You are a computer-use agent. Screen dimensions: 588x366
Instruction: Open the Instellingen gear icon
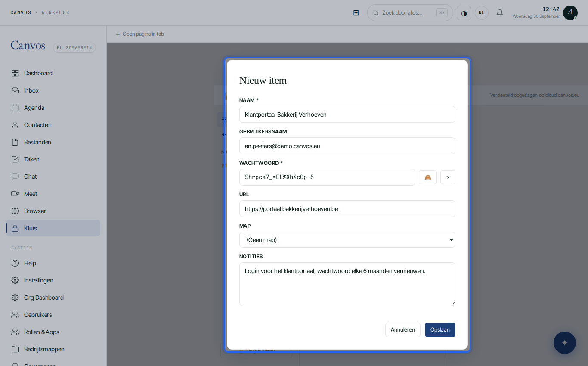(15, 280)
